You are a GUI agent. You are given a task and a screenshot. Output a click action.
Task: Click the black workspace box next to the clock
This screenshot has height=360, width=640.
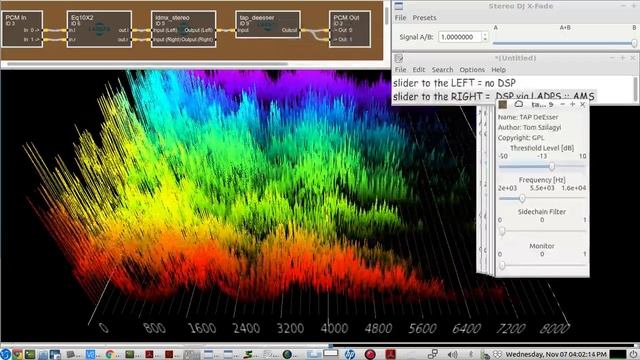(x=618, y=354)
